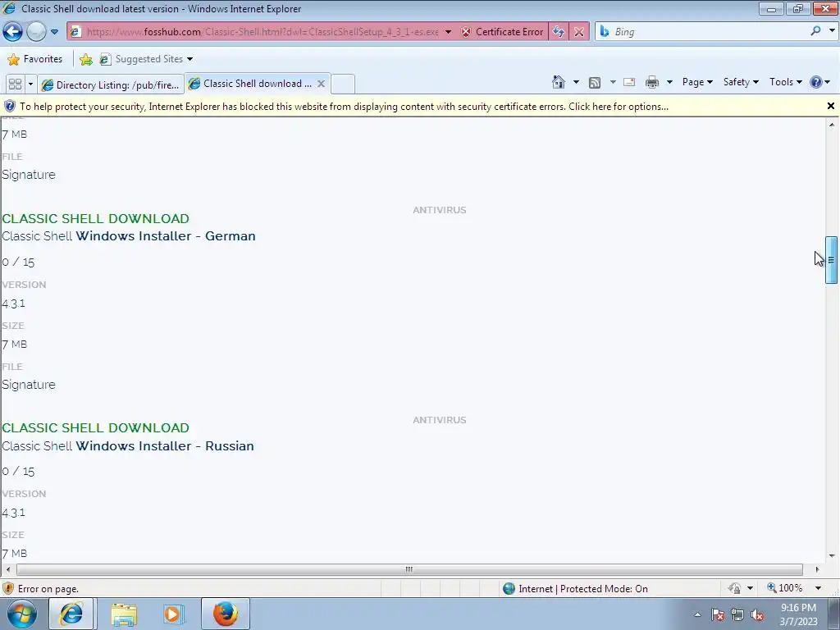Click the Stop loading X icon
This screenshot has height=630, width=840.
[x=579, y=32]
